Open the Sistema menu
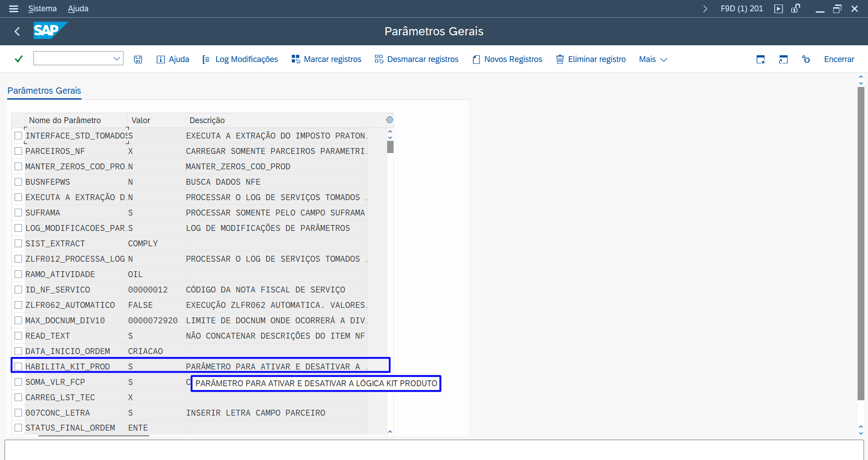 pos(43,9)
